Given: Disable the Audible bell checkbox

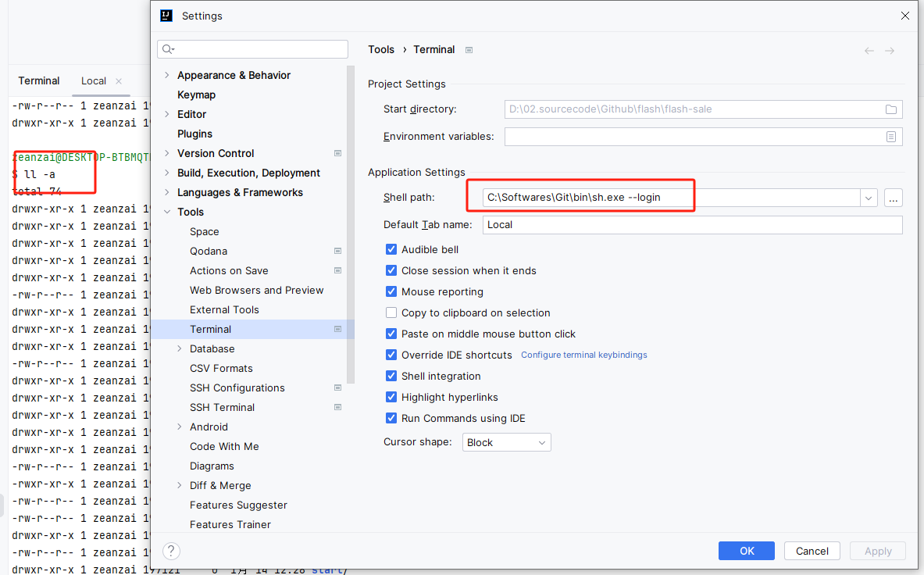Looking at the screenshot, I should click(391, 250).
